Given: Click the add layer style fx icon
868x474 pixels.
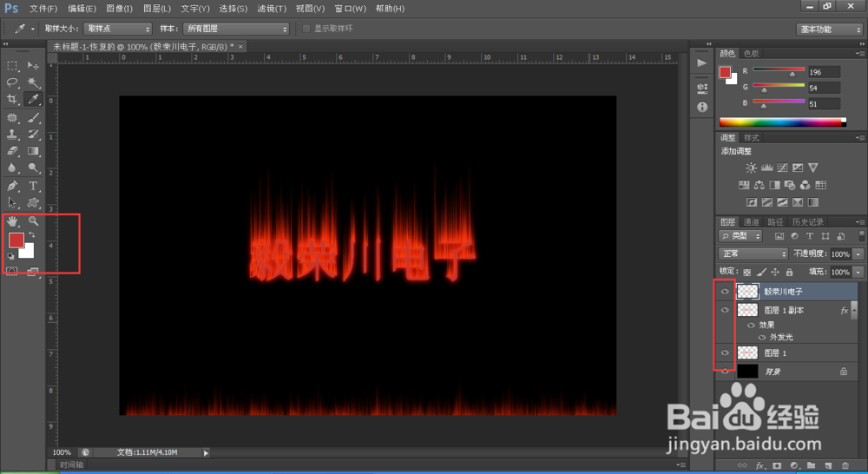Looking at the screenshot, I should pos(760,465).
